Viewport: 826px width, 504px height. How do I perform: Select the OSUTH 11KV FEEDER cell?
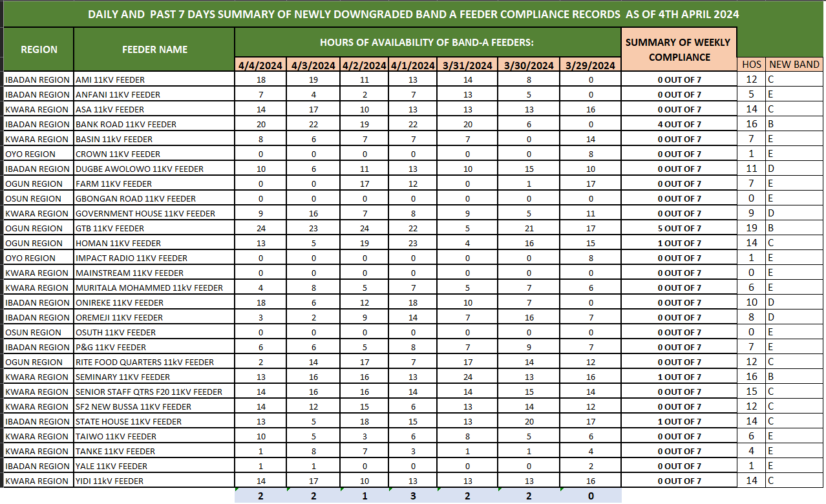[x=154, y=332]
